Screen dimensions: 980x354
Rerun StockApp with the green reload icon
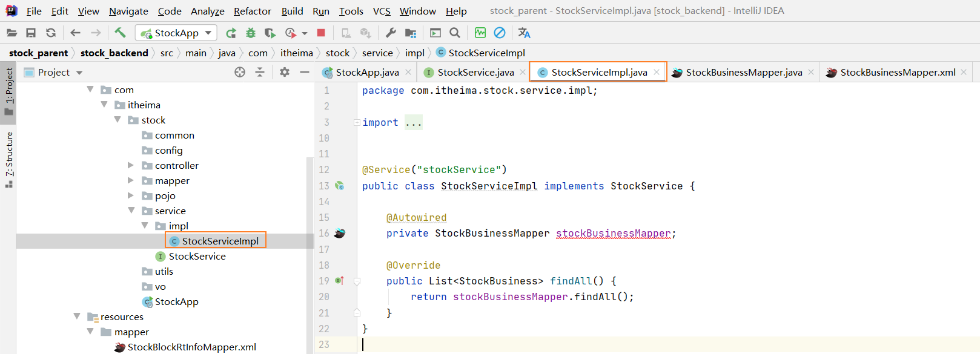(231, 33)
